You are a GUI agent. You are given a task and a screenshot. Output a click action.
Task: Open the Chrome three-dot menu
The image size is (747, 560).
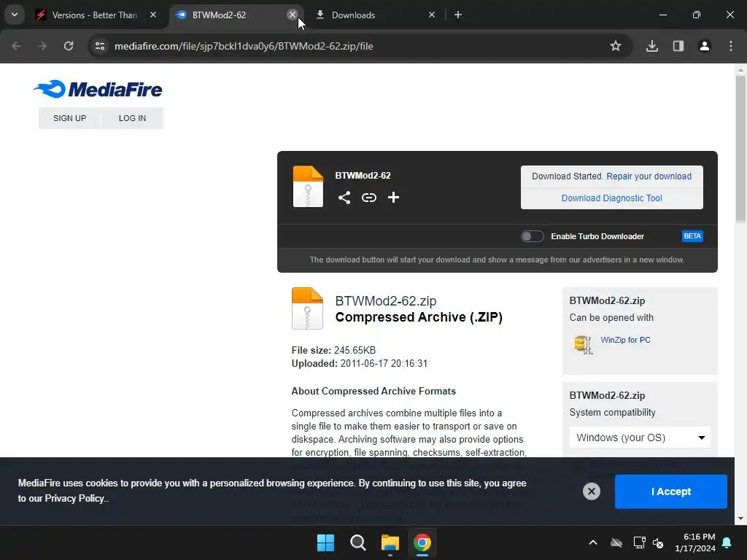(730, 46)
